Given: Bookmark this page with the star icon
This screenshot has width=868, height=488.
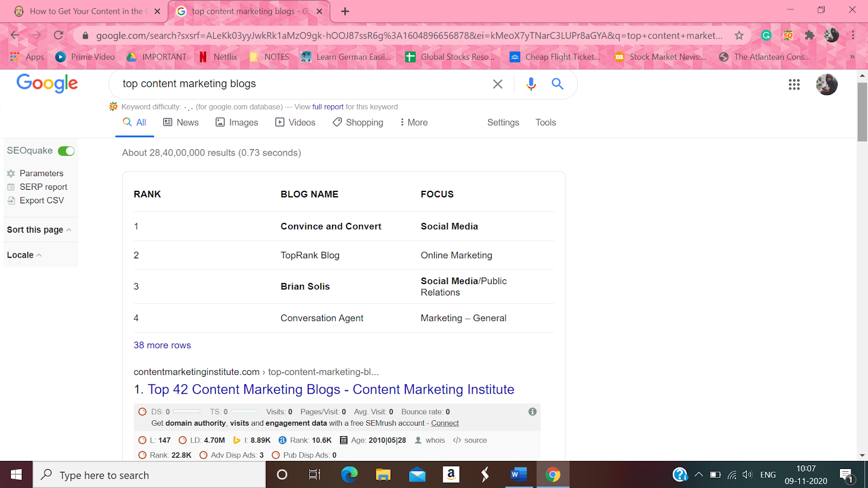Looking at the screenshot, I should click(739, 35).
